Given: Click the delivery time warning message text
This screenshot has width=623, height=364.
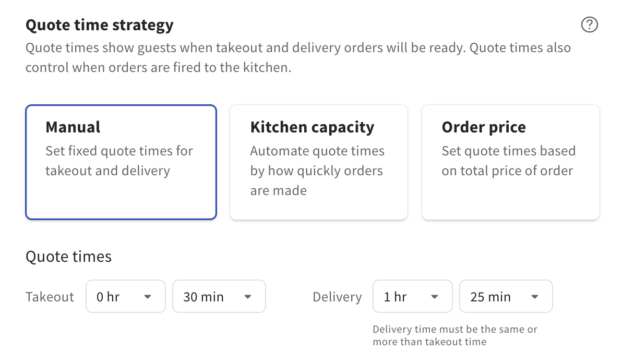Looking at the screenshot, I should pos(455,335).
